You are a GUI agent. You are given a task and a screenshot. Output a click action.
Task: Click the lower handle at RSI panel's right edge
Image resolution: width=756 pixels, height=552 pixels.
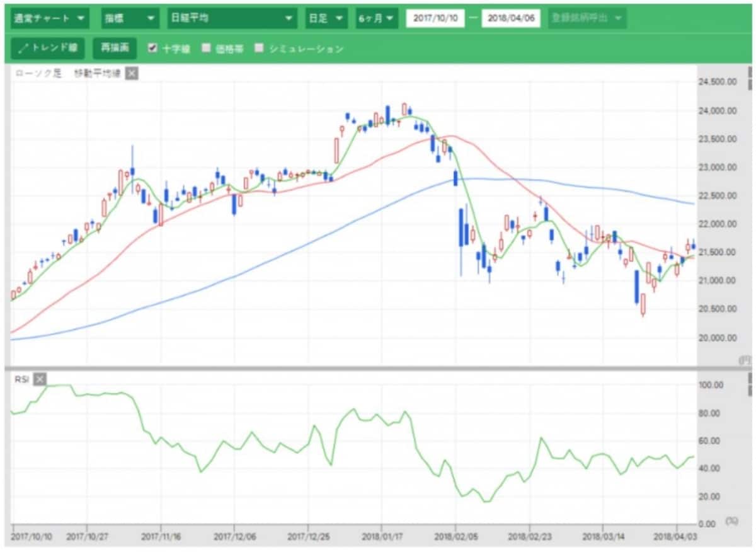click(x=750, y=390)
